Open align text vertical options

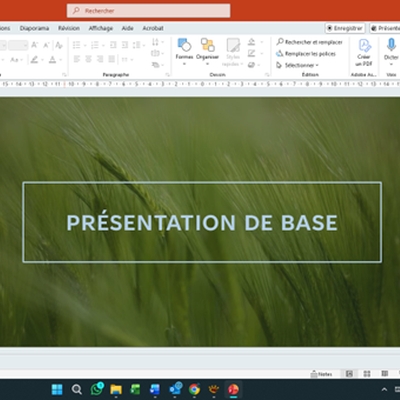coord(157,53)
